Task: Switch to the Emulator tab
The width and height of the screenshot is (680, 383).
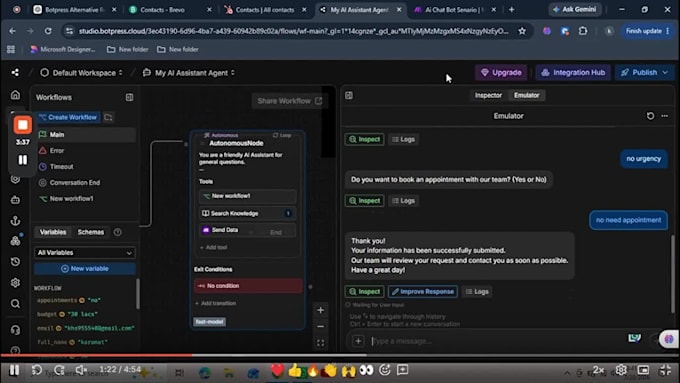Action: tap(526, 95)
